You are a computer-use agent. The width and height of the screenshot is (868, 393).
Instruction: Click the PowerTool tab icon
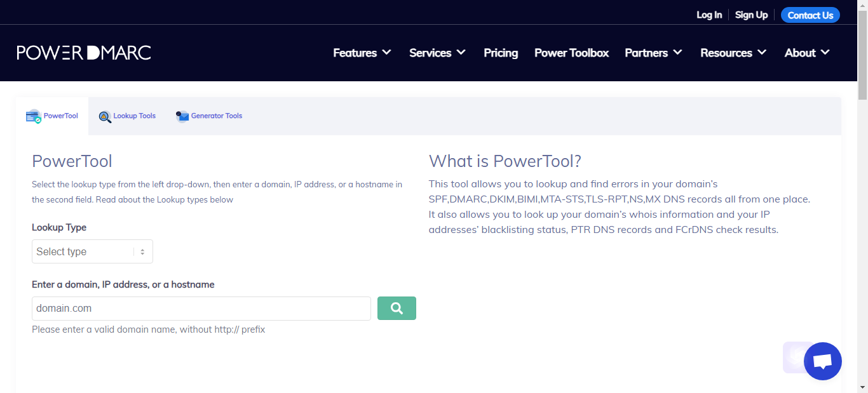34,116
